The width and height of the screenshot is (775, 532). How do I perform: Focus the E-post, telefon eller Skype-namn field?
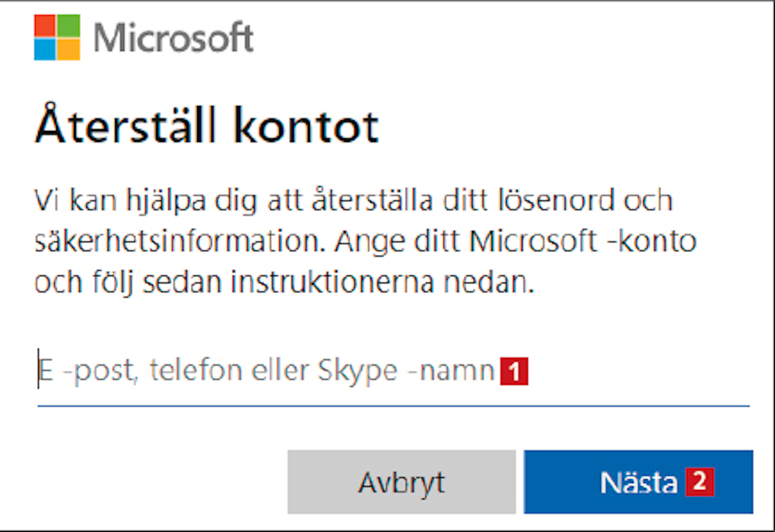point(393,371)
